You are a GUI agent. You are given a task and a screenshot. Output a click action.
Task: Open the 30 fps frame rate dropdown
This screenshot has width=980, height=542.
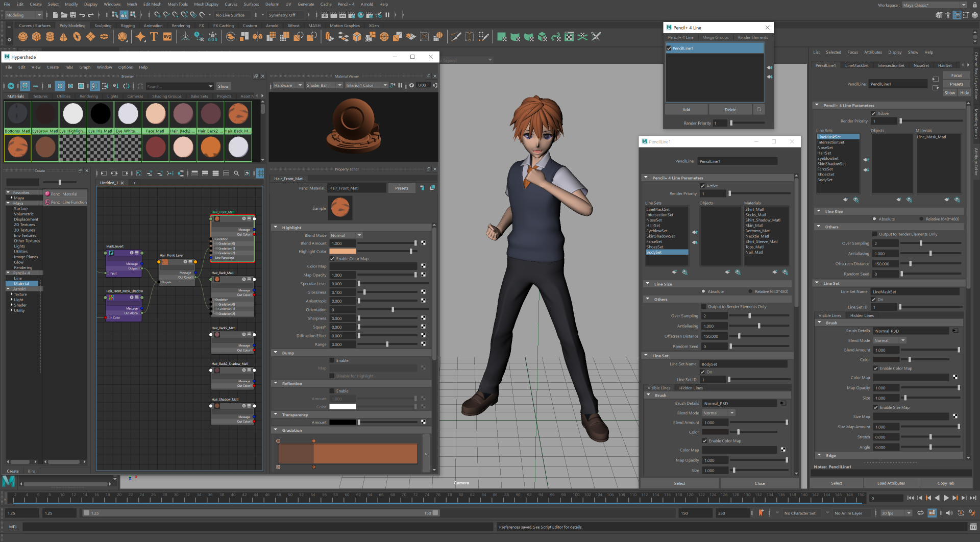click(896, 513)
